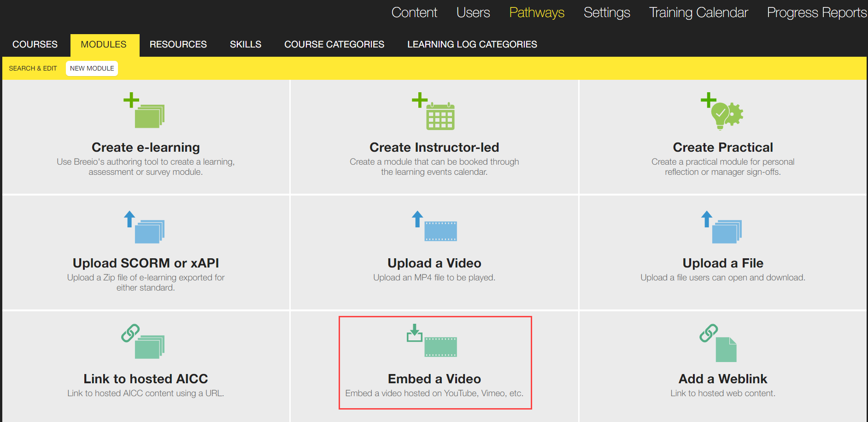Click the Create Instructor-led heading
The height and width of the screenshot is (422, 868).
coord(434,147)
